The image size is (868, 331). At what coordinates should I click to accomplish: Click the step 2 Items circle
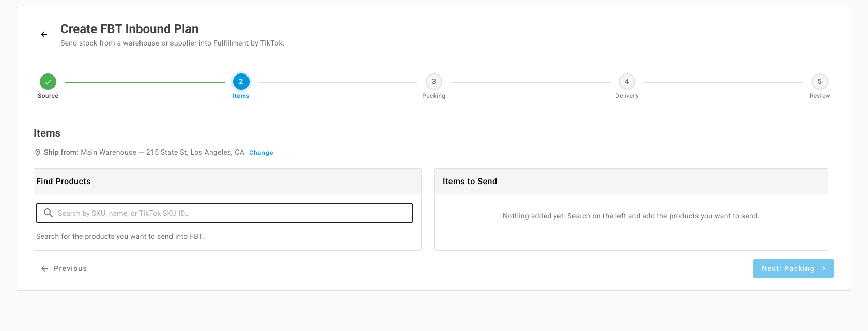point(241,82)
